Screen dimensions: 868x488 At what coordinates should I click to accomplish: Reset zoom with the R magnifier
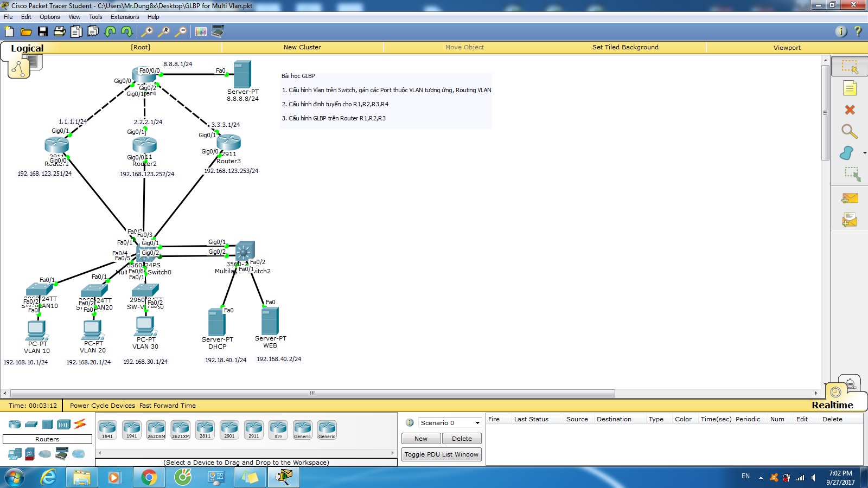pos(163,31)
